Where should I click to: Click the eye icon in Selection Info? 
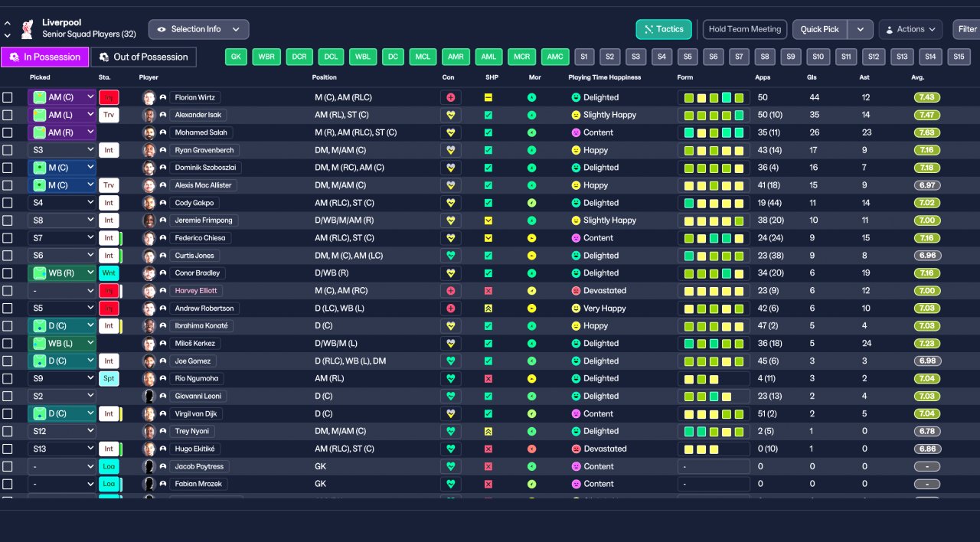[x=162, y=29]
